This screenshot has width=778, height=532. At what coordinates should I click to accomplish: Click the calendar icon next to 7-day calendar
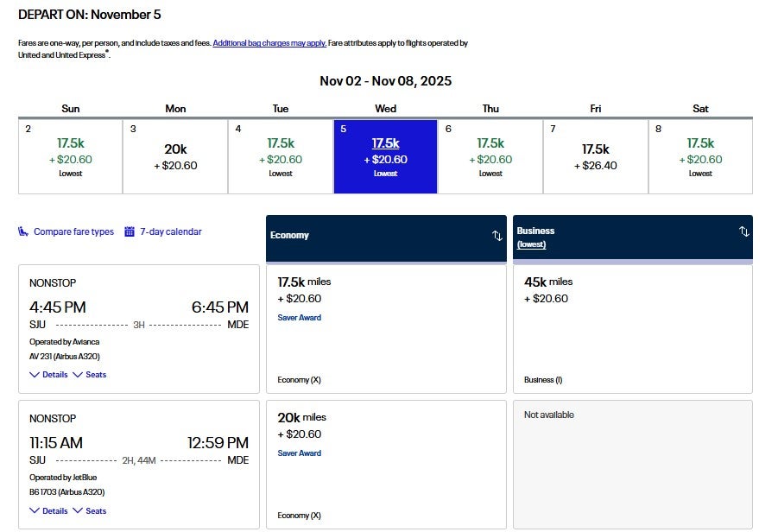(x=129, y=231)
